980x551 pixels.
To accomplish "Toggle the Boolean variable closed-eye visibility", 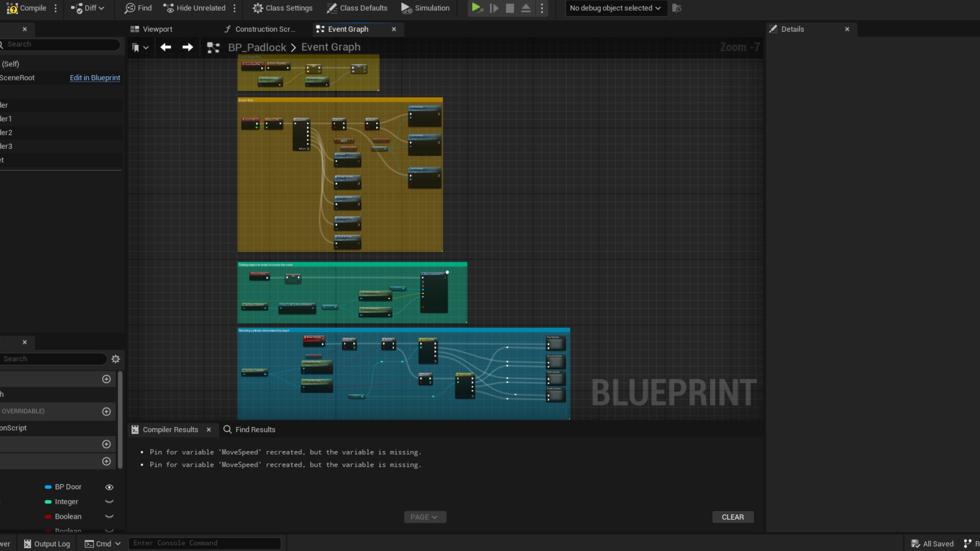I will pos(109,517).
